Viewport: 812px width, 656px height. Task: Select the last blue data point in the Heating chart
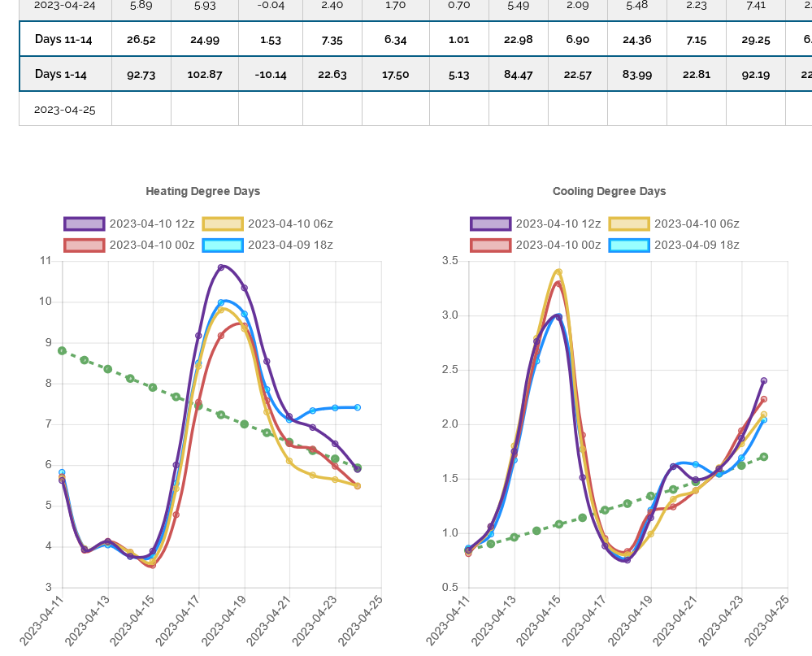pos(358,407)
